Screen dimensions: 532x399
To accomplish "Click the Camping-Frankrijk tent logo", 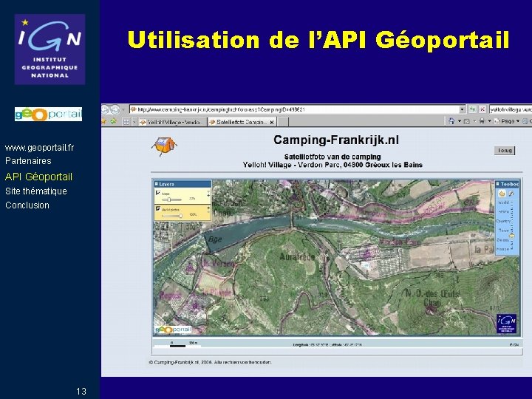I will click(x=164, y=146).
